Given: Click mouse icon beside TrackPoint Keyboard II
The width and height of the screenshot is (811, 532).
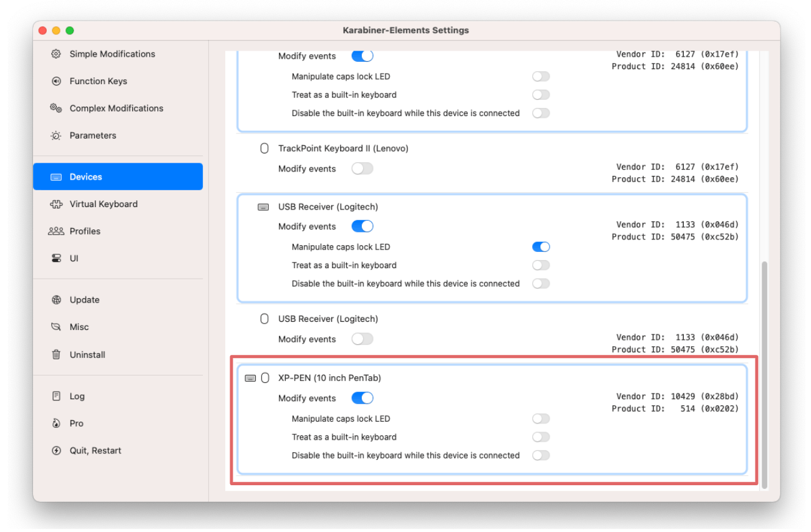Looking at the screenshot, I should point(265,148).
